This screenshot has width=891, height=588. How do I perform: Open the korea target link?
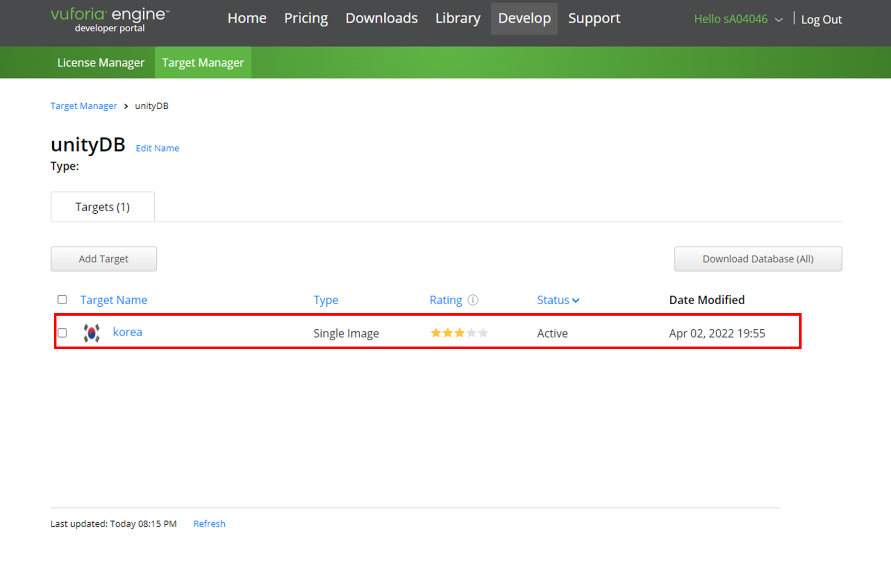tap(128, 332)
